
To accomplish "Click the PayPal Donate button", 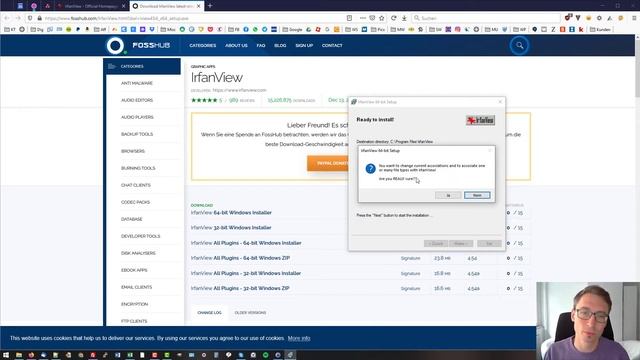I will (x=329, y=163).
